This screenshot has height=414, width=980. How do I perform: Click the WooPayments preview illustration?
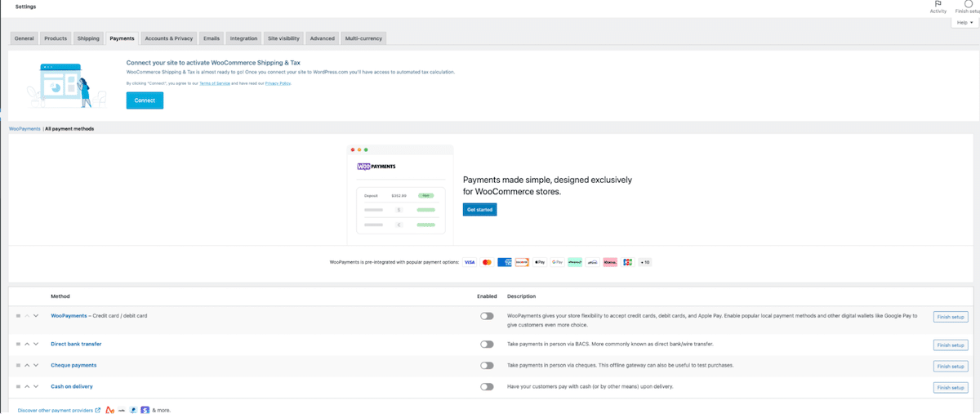coord(400,194)
